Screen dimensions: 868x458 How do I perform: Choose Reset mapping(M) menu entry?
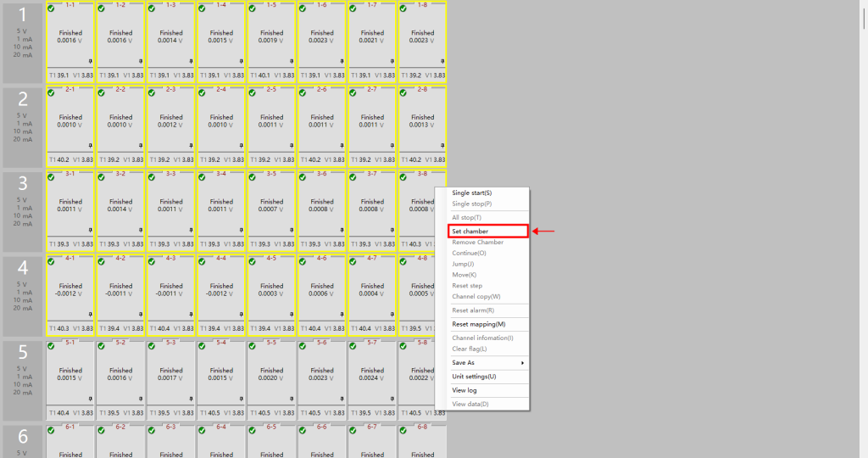(x=478, y=324)
